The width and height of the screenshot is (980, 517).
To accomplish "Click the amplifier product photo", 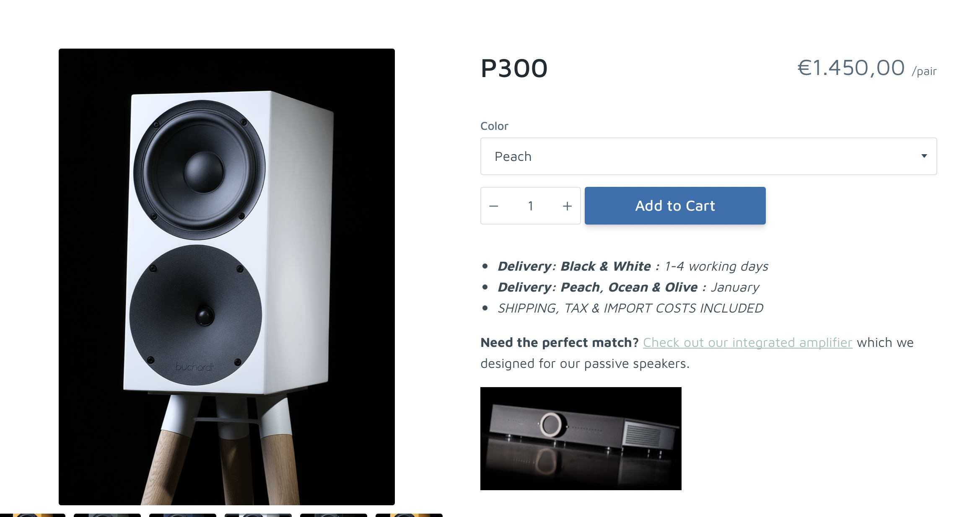I will click(581, 438).
